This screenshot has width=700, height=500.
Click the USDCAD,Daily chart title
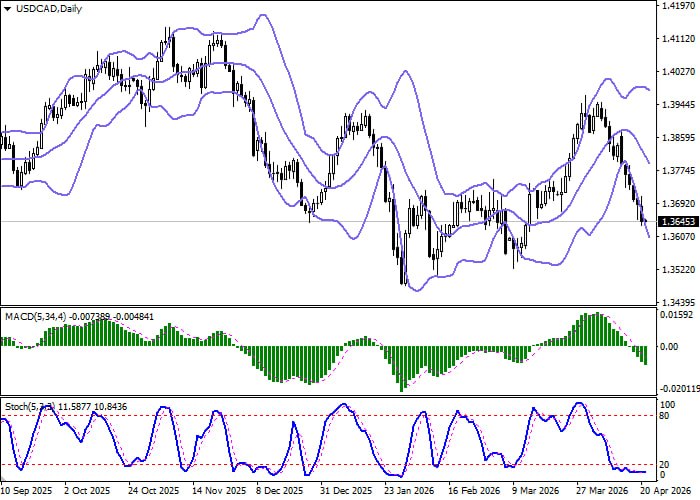point(45,9)
